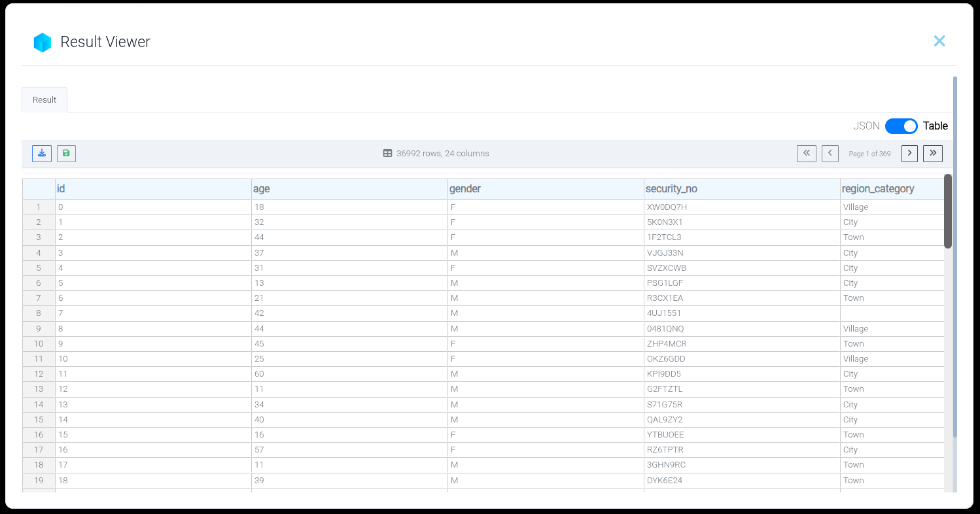This screenshot has width=980, height=514.
Task: Click the table's vertical scrollbar thumb
Action: pyautogui.click(x=947, y=211)
